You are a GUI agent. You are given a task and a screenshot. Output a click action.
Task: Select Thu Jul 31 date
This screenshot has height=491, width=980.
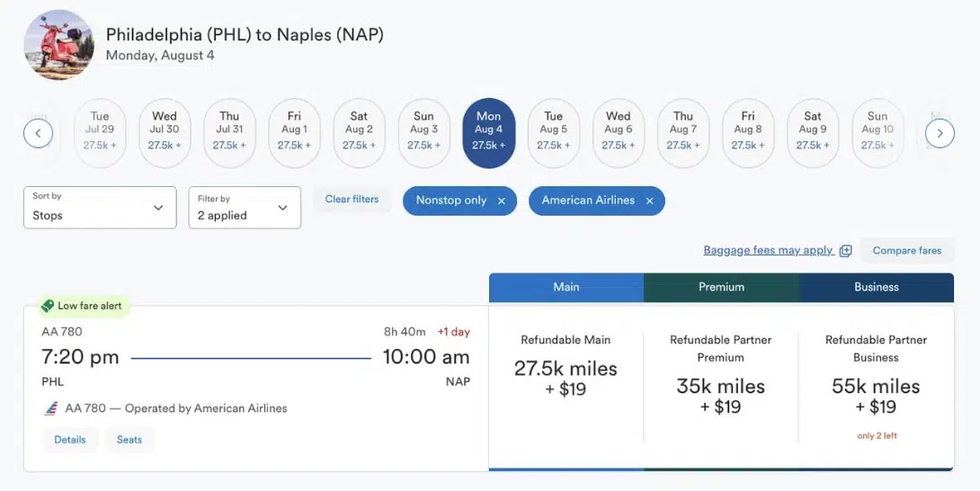click(x=229, y=133)
